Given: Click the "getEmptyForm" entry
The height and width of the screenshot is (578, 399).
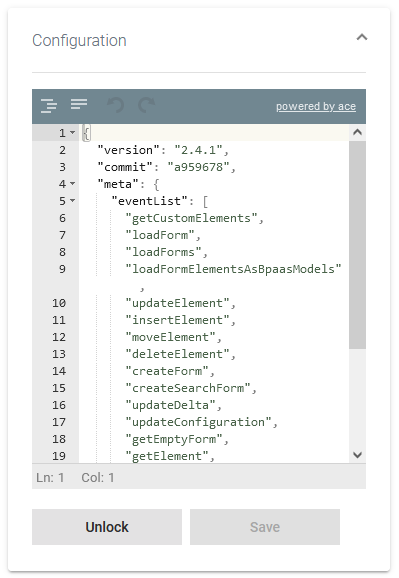Looking at the screenshot, I should [x=177, y=439].
